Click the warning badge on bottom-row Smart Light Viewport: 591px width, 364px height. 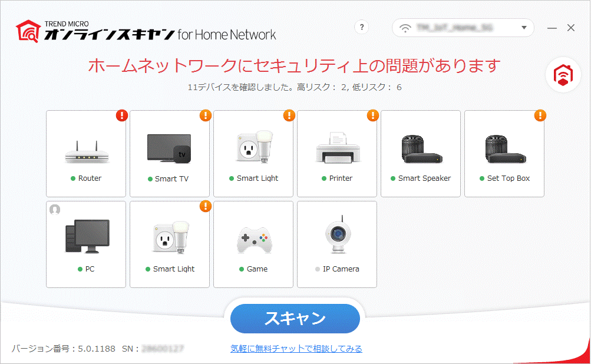tap(206, 206)
